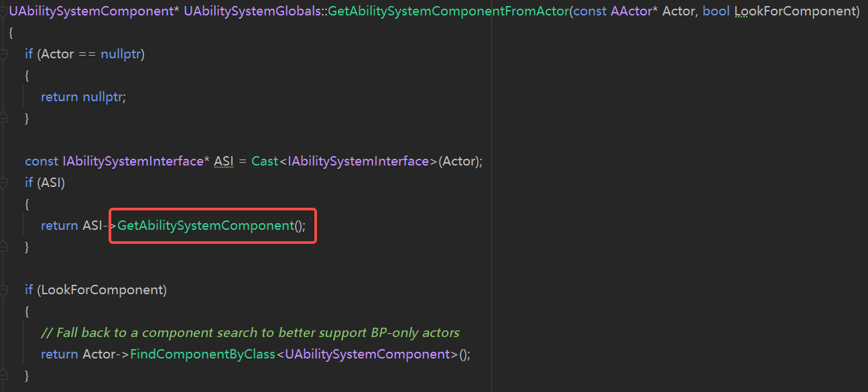The image size is (868, 392).
Task: Collapse the 'if (ASI)' block fold
Action: coord(3,183)
